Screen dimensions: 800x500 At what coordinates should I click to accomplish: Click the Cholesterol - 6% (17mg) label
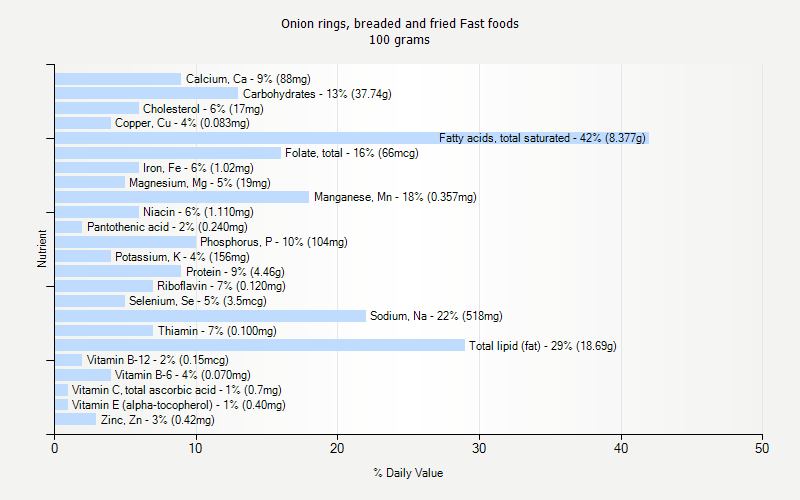pos(203,109)
